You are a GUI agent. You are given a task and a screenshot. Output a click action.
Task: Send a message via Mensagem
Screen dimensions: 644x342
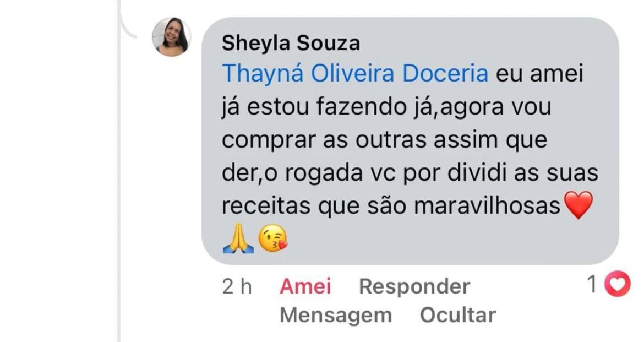click(336, 316)
